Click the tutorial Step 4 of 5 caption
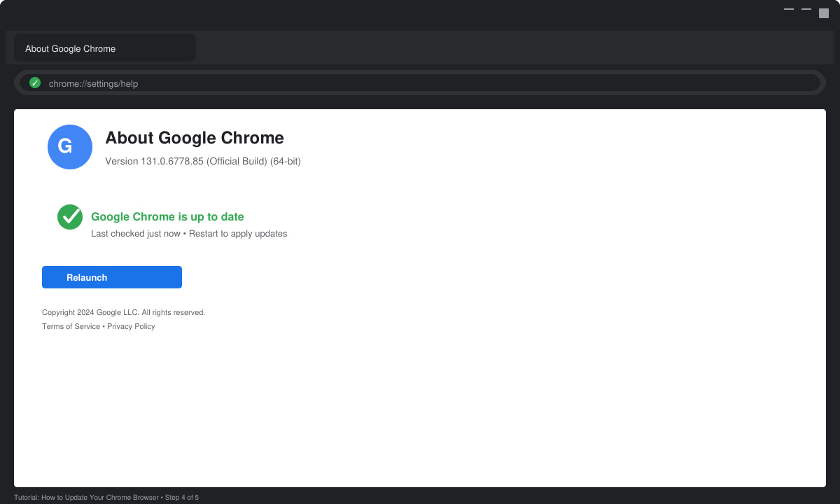The width and height of the screenshot is (840, 504). click(106, 498)
